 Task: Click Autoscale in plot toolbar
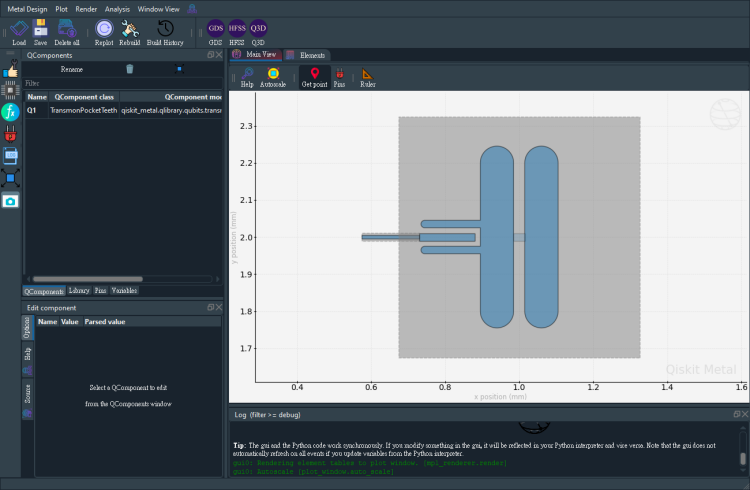point(273,78)
